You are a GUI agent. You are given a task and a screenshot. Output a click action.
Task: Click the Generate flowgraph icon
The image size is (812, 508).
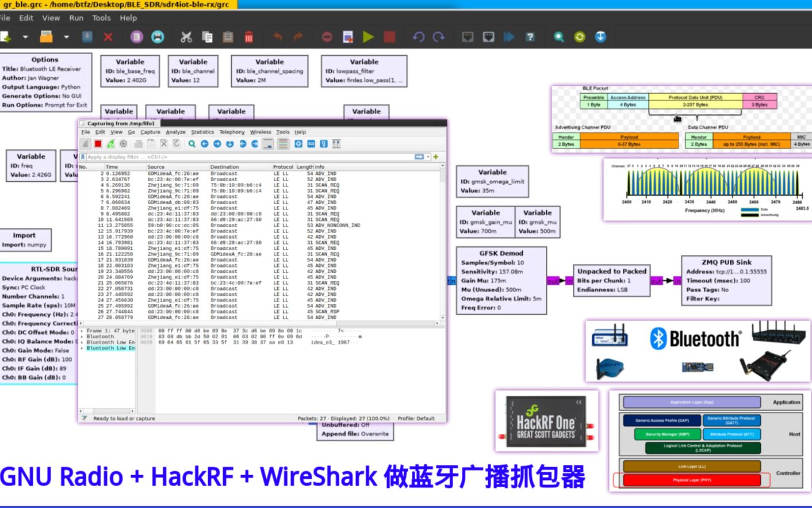[348, 37]
